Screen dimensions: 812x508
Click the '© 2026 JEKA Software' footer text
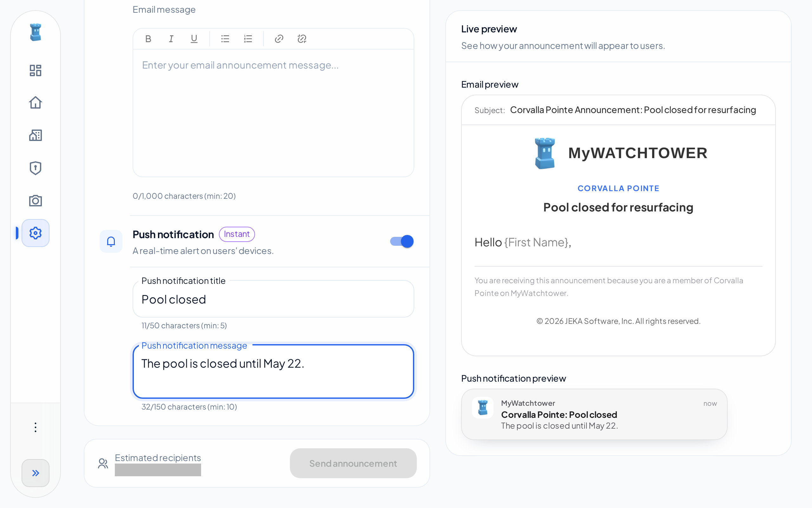click(x=618, y=321)
